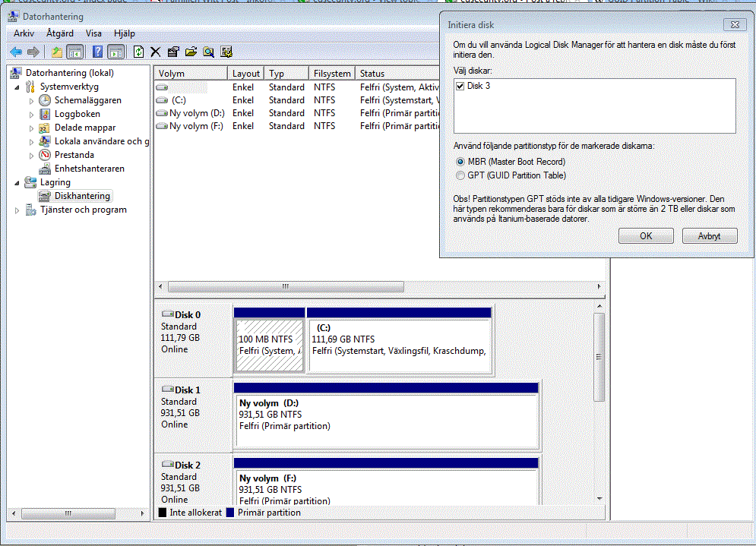
Task: Expand the Delade mappar node arrow
Action: pos(31,128)
